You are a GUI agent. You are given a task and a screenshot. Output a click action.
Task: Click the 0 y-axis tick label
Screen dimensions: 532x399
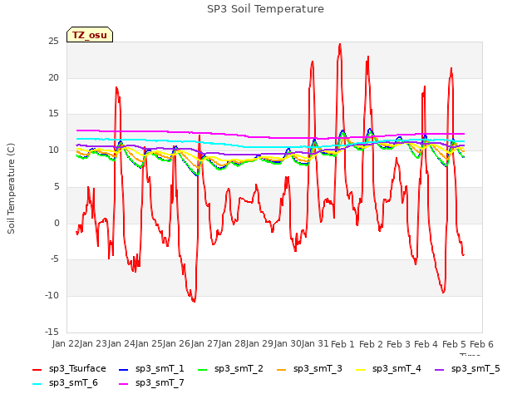tap(57, 224)
